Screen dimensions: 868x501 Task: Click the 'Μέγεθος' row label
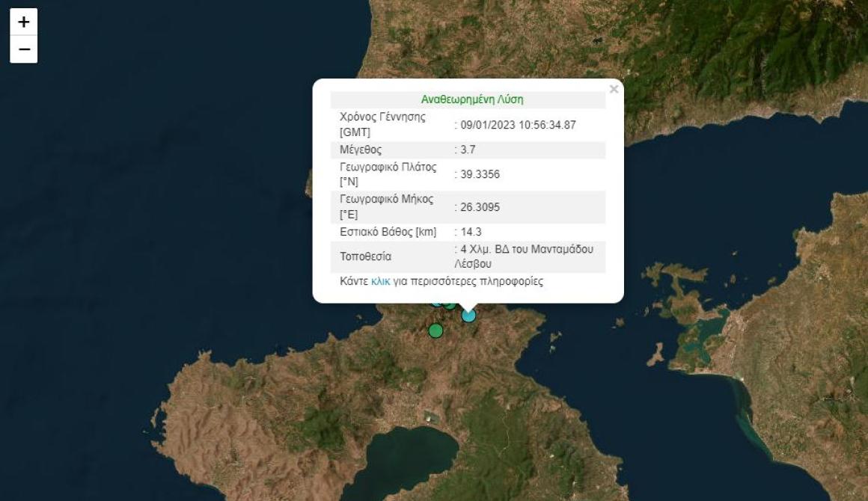pos(361,150)
